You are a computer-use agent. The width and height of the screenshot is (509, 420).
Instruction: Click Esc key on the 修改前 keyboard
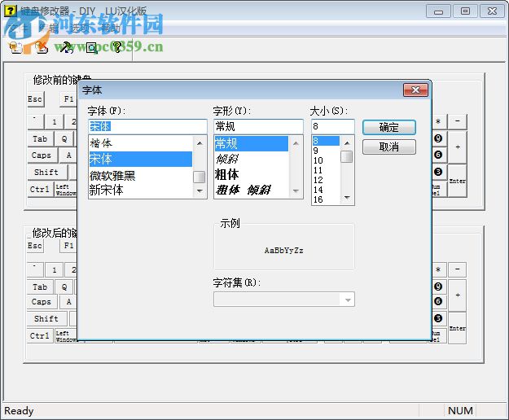(x=35, y=99)
